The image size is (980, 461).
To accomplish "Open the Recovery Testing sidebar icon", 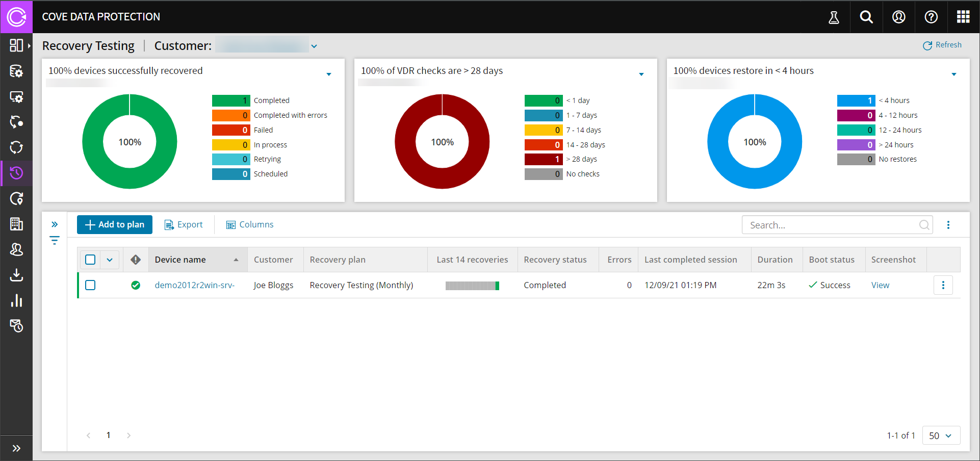I will click(x=16, y=173).
